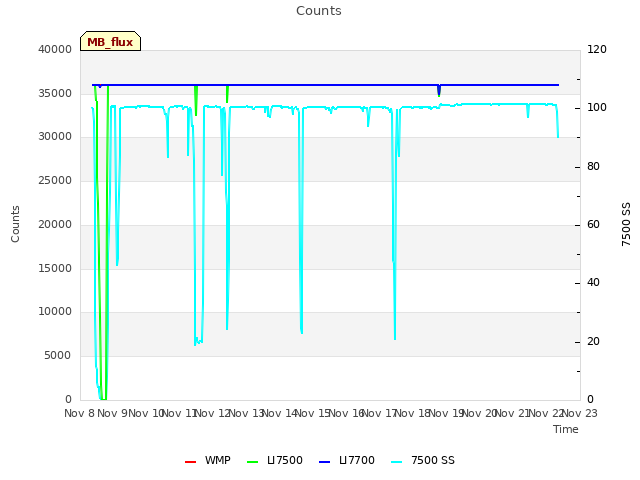Click the 30000 y-axis tick label
Screen dimensions: 640x480
tap(55, 136)
